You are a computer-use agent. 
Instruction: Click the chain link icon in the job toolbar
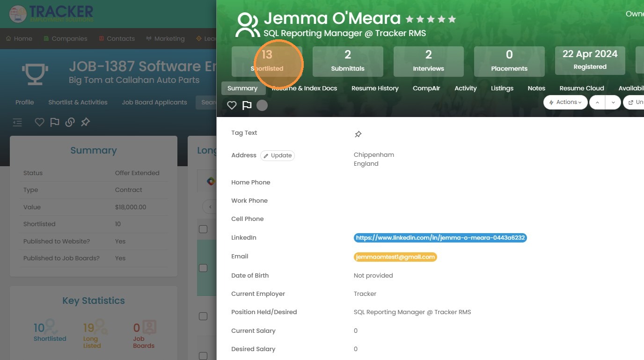pos(70,122)
